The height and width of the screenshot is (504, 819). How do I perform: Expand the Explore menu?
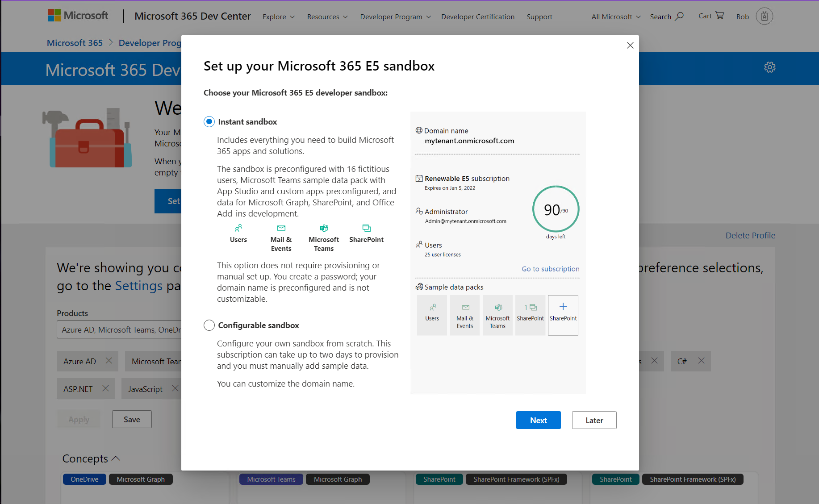tap(279, 17)
